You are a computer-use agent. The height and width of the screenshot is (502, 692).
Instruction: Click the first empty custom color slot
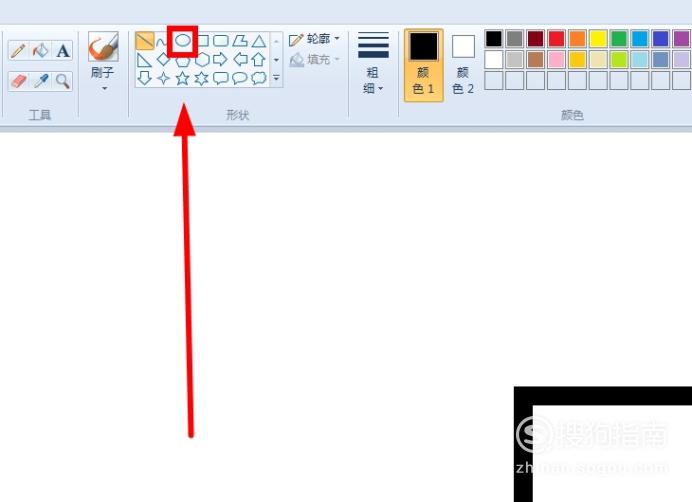click(x=493, y=80)
